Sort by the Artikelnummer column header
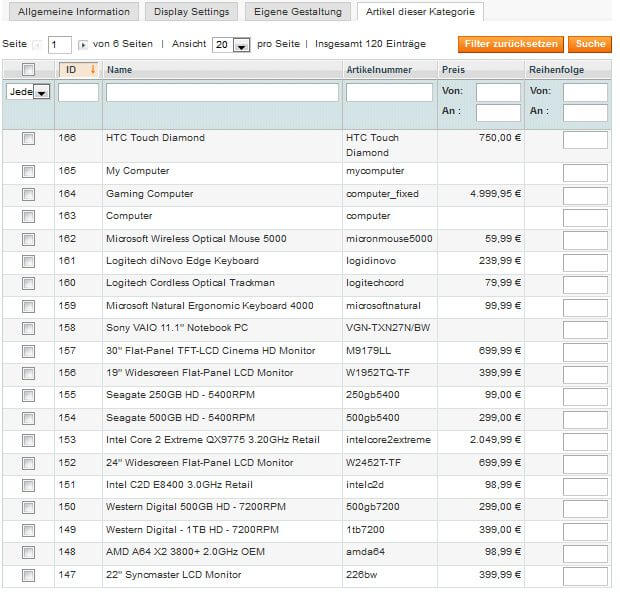This screenshot has width=620, height=593. pos(379,70)
